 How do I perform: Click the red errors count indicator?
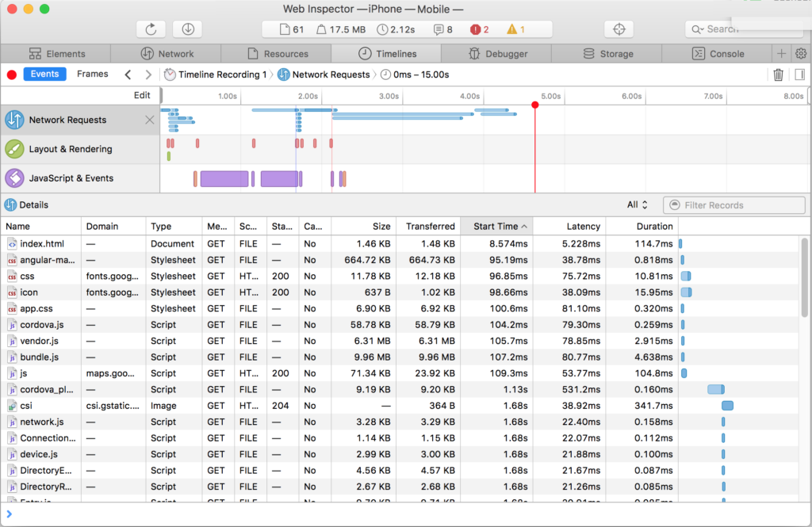(x=479, y=29)
